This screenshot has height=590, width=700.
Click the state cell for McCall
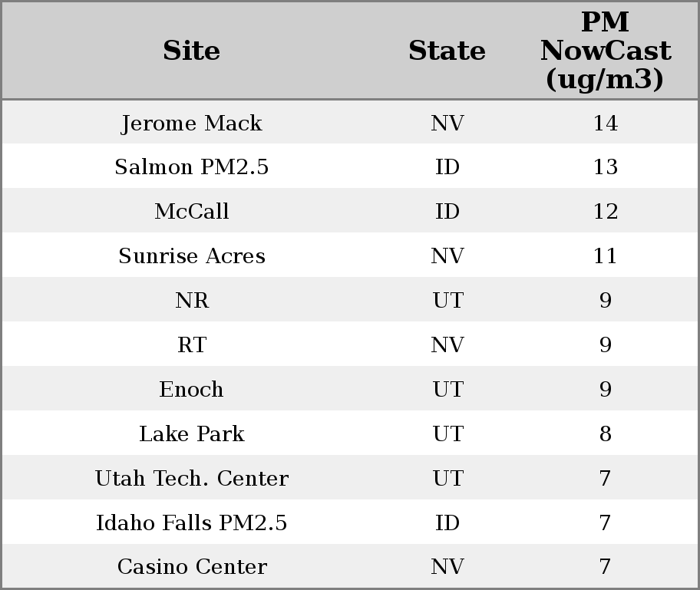(x=447, y=212)
